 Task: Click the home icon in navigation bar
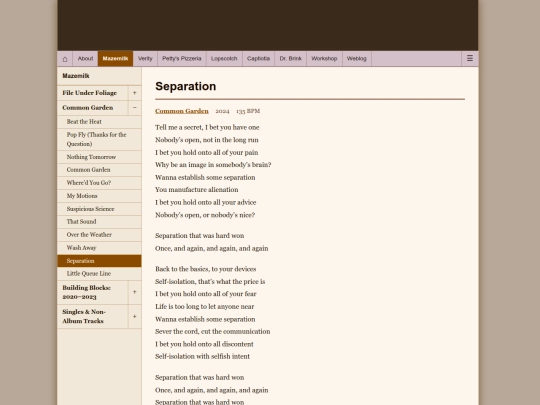click(65, 59)
